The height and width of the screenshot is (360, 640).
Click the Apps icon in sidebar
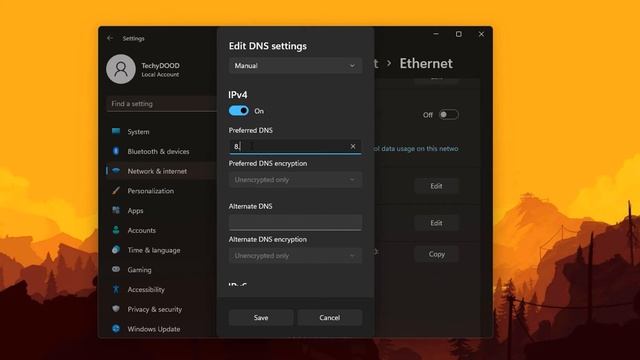click(116, 210)
